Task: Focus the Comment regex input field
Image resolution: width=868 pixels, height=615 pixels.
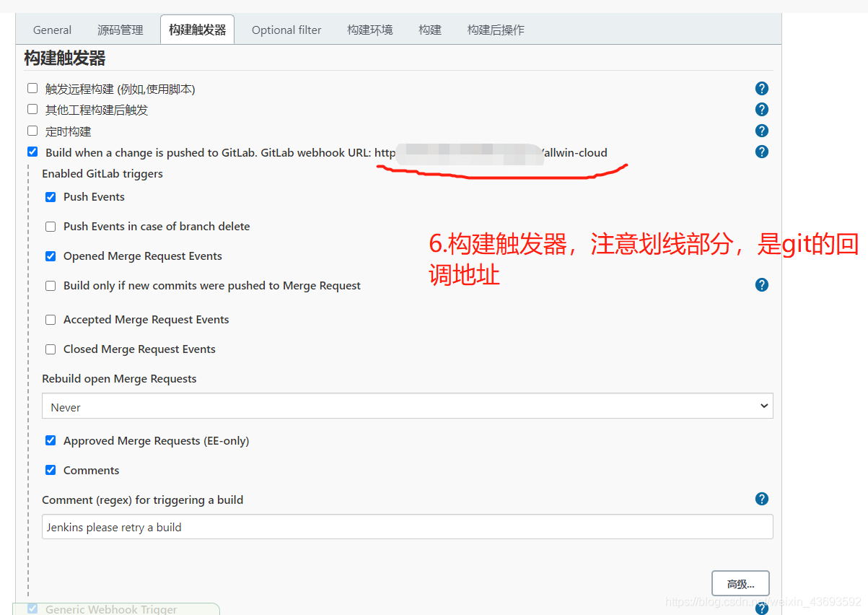Action: click(408, 527)
